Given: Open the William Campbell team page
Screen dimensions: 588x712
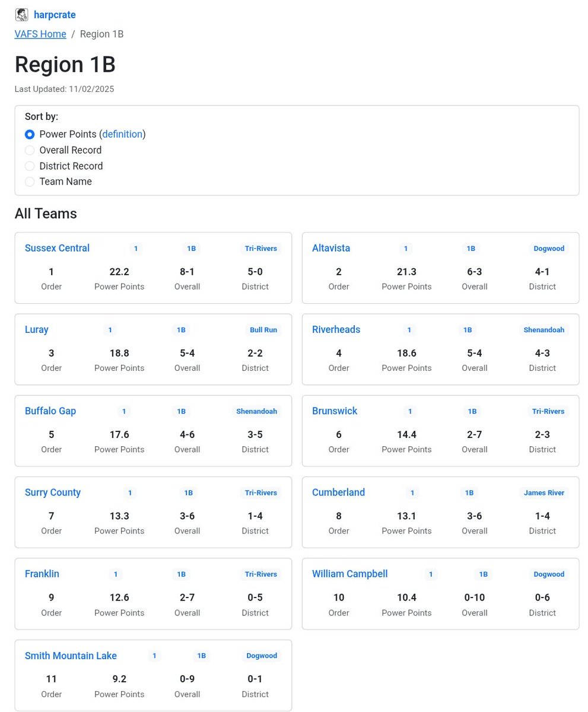Looking at the screenshot, I should (350, 574).
